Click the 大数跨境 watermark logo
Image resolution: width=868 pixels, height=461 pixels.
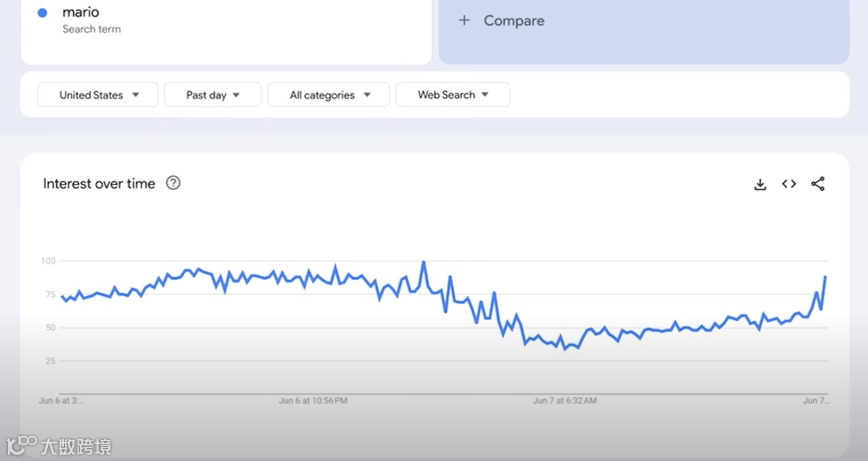click(58, 446)
